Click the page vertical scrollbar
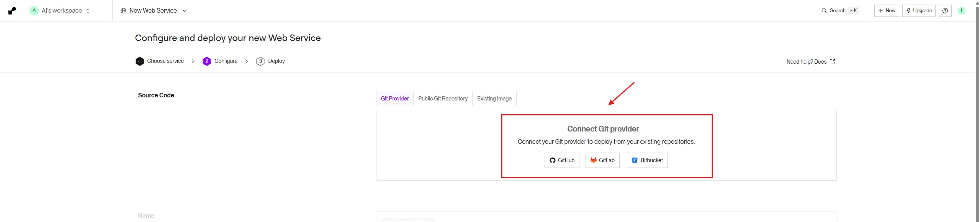 pyautogui.click(x=977, y=115)
